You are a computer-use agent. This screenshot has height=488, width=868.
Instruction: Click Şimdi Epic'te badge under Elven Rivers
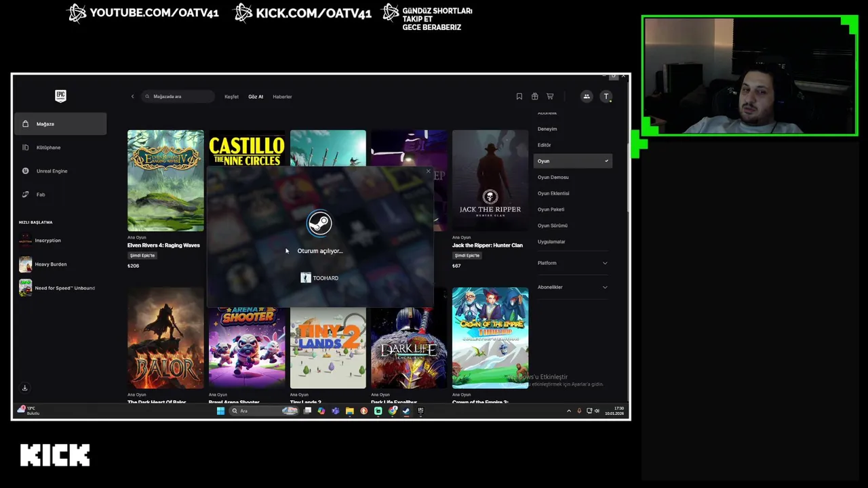coord(142,256)
